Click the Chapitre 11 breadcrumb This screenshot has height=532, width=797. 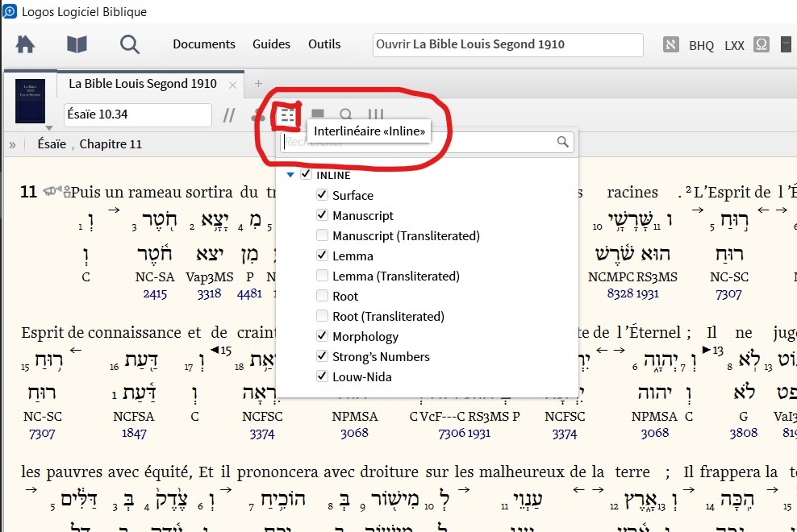tap(111, 144)
